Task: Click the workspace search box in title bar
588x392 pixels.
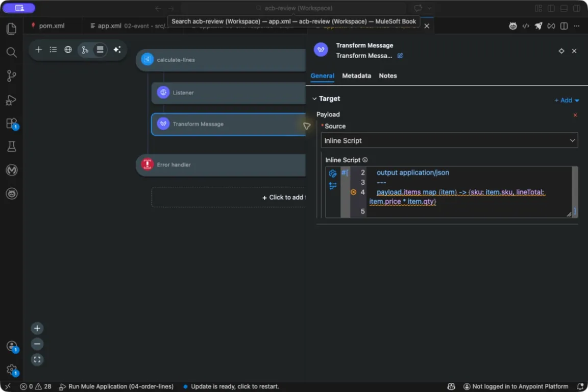Action: [x=295, y=8]
